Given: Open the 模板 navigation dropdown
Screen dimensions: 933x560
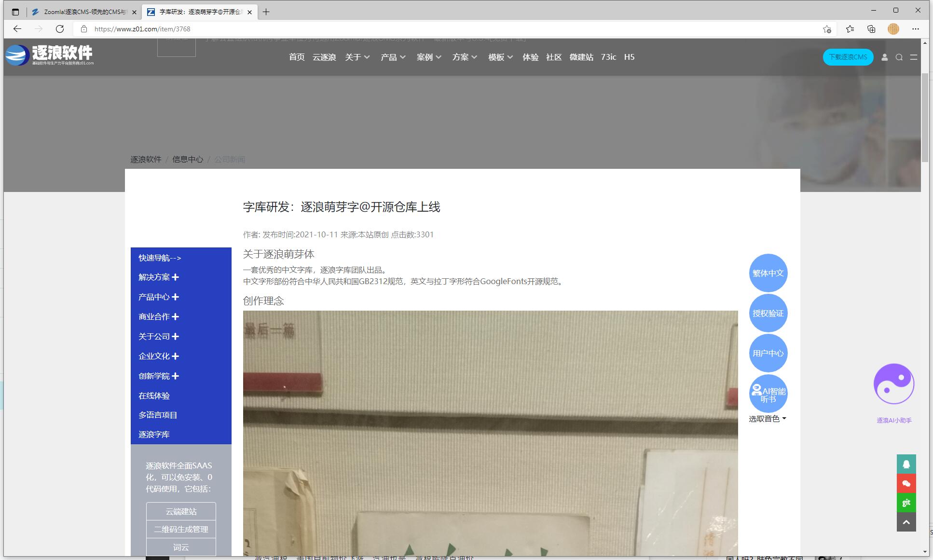Looking at the screenshot, I should (500, 57).
